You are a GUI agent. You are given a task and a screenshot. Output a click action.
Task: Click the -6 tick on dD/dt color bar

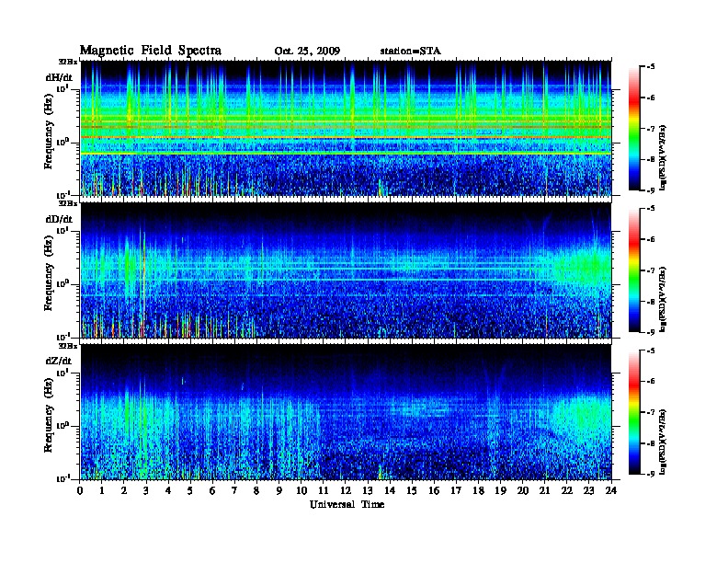(652, 240)
